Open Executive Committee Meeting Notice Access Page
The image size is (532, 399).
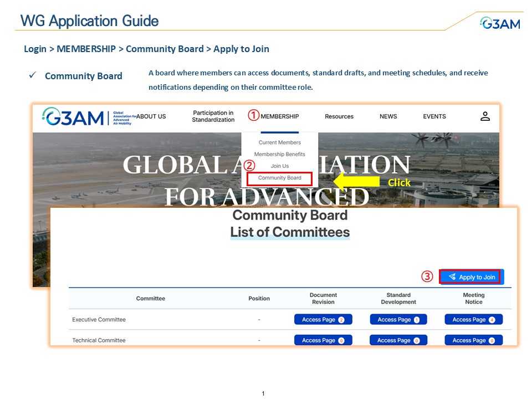(474, 320)
